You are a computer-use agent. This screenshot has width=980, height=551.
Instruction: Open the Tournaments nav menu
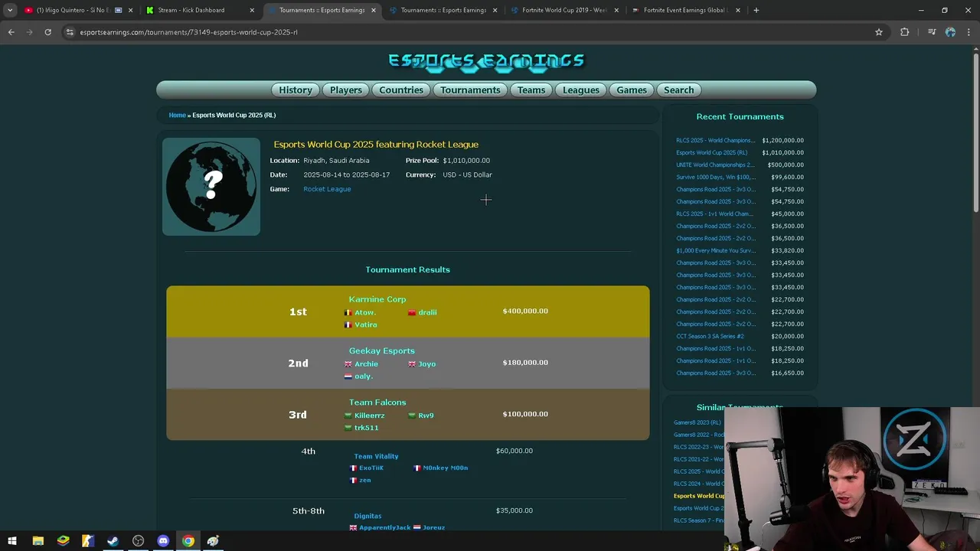point(470,90)
